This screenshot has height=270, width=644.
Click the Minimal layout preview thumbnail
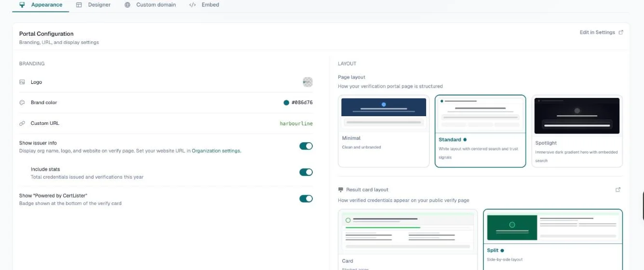click(x=384, y=113)
